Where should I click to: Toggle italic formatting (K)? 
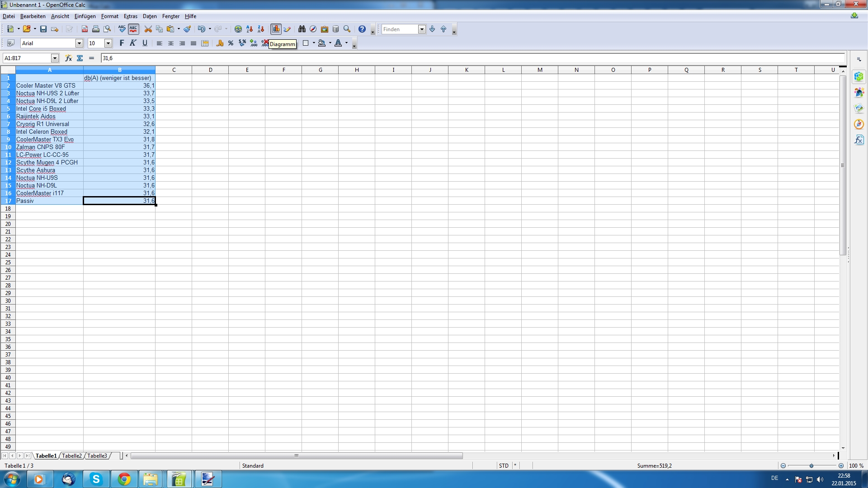[x=133, y=43]
